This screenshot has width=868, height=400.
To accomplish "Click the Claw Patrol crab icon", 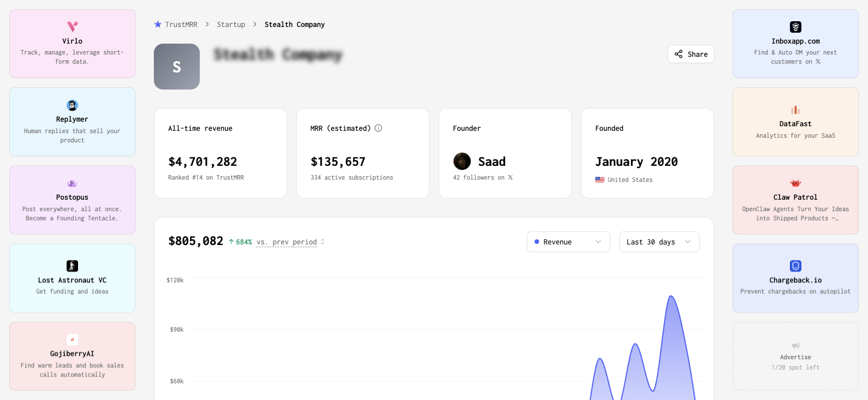I will [x=796, y=184].
